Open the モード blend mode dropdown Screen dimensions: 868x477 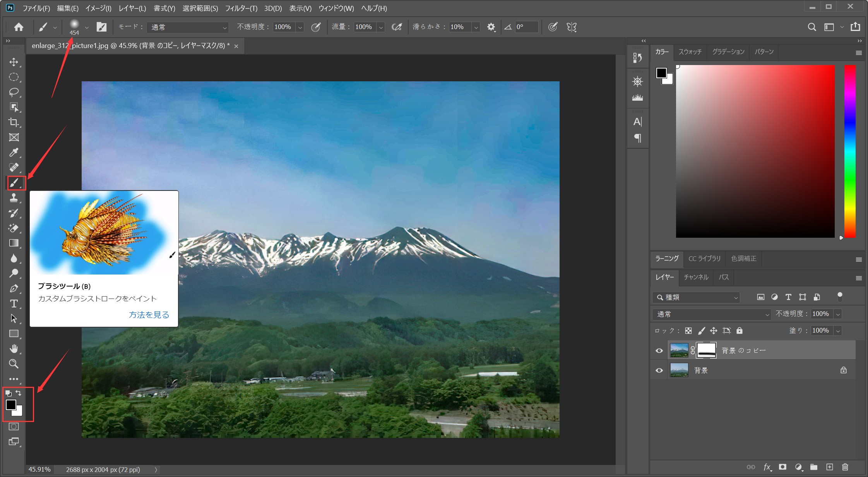(x=187, y=27)
